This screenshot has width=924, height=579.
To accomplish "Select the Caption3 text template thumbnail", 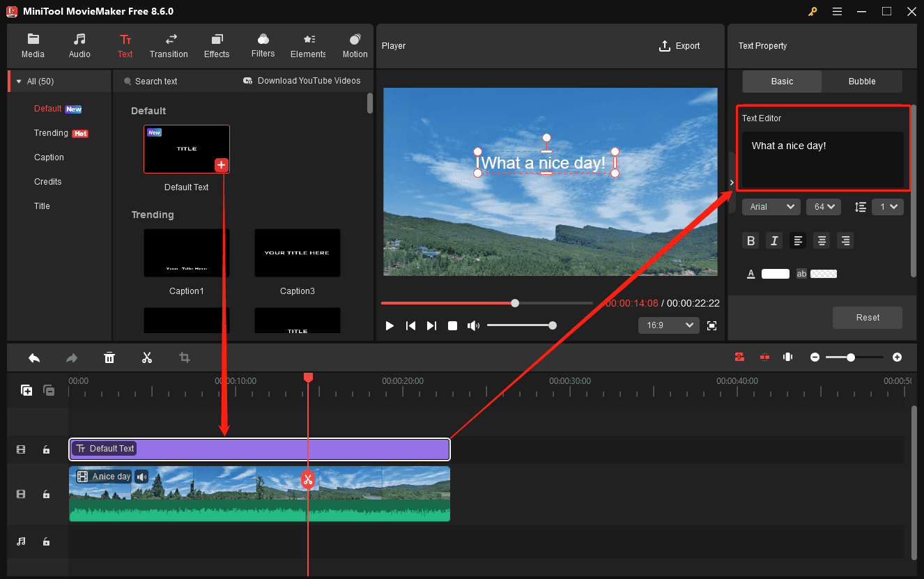I will click(x=298, y=253).
